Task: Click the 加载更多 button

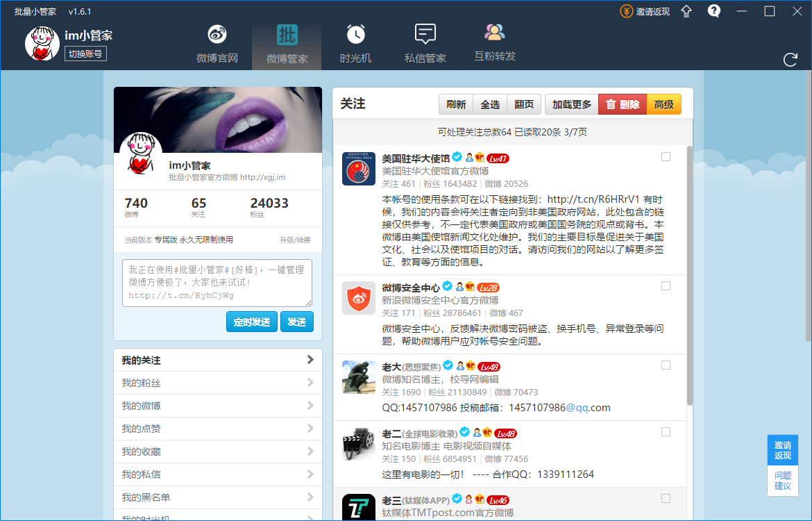Action: point(572,104)
